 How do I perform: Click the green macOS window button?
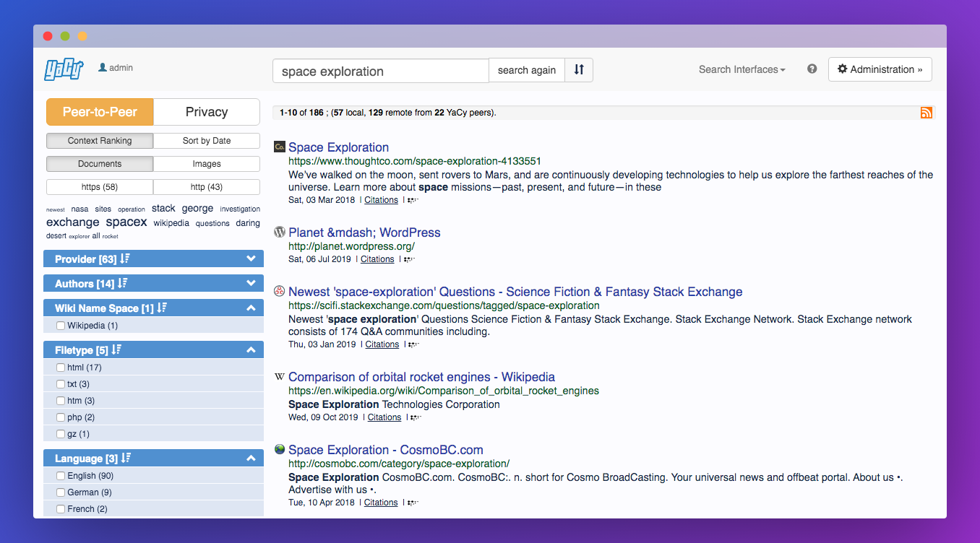pos(65,36)
